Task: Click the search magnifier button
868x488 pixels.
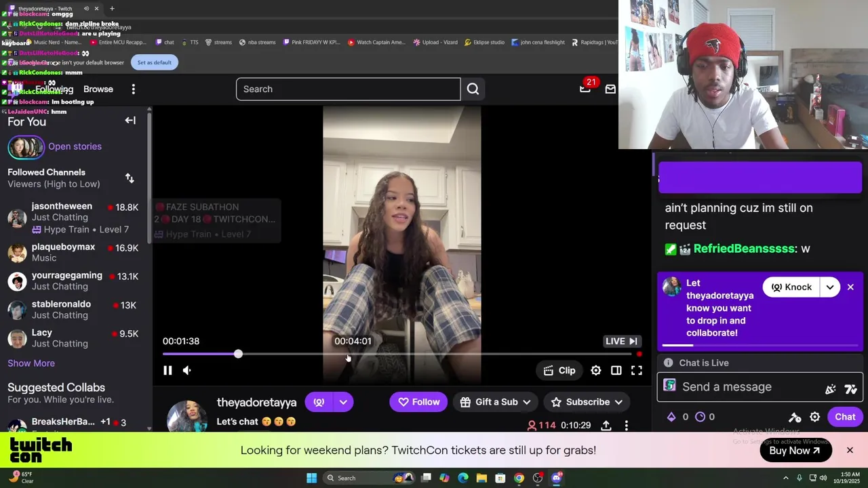Action: click(473, 89)
